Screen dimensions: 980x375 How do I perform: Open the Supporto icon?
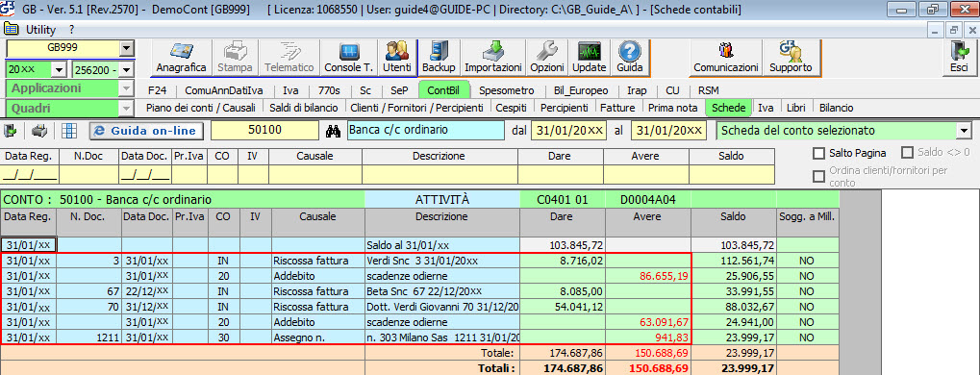pyautogui.click(x=791, y=57)
